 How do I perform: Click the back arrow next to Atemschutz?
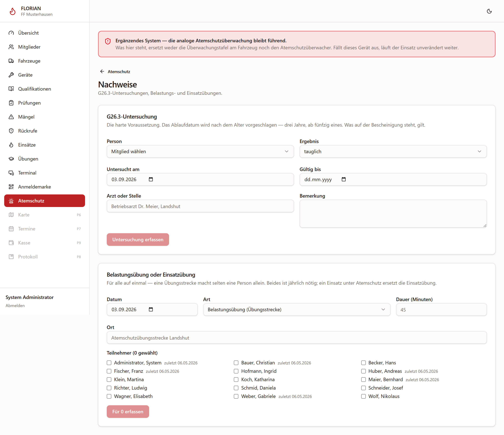102,72
